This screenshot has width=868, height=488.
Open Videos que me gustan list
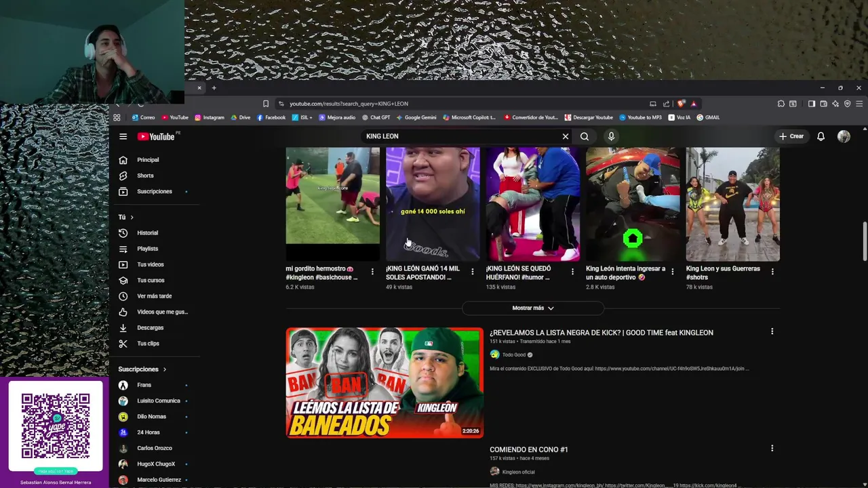pos(162,312)
